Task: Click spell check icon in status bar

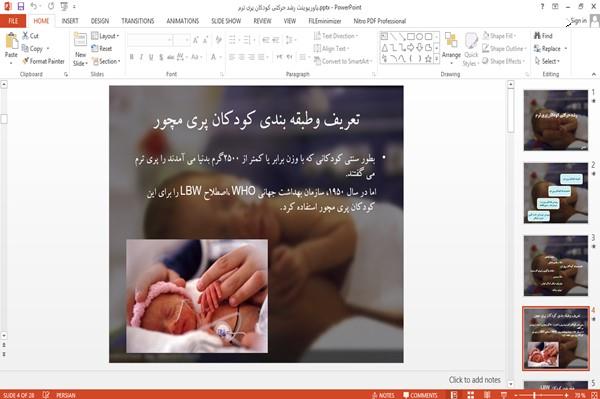Action: [46, 395]
